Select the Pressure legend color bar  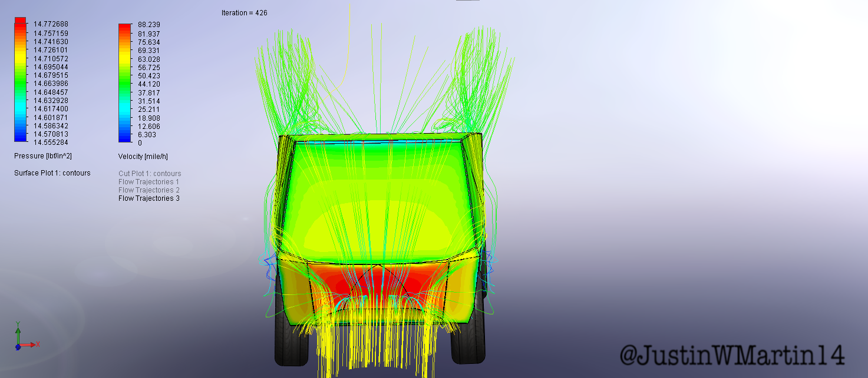[20, 79]
